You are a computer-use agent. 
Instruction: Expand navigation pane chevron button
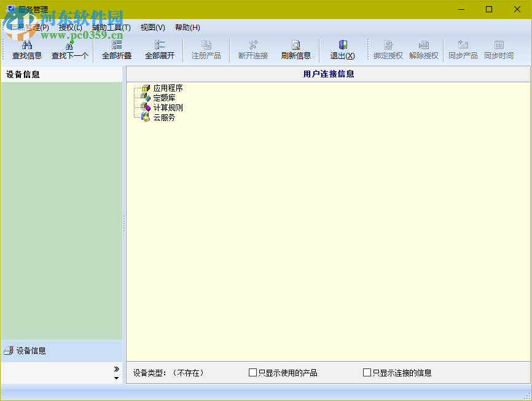pos(116,369)
